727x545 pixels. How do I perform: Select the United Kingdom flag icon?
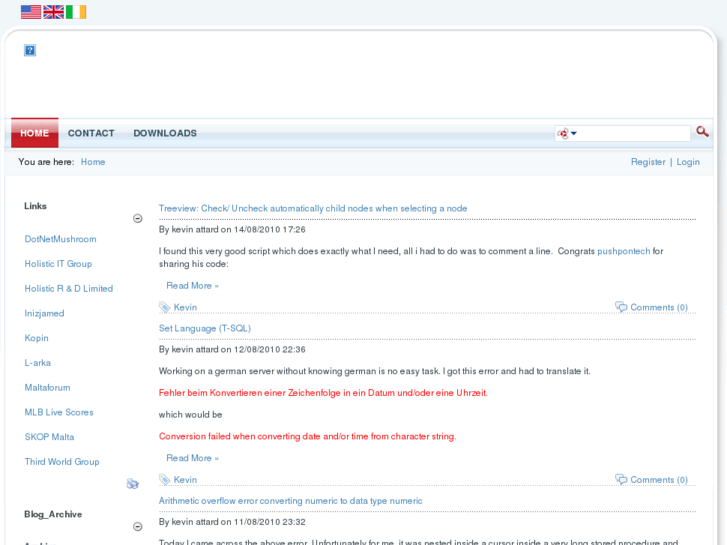tap(54, 12)
